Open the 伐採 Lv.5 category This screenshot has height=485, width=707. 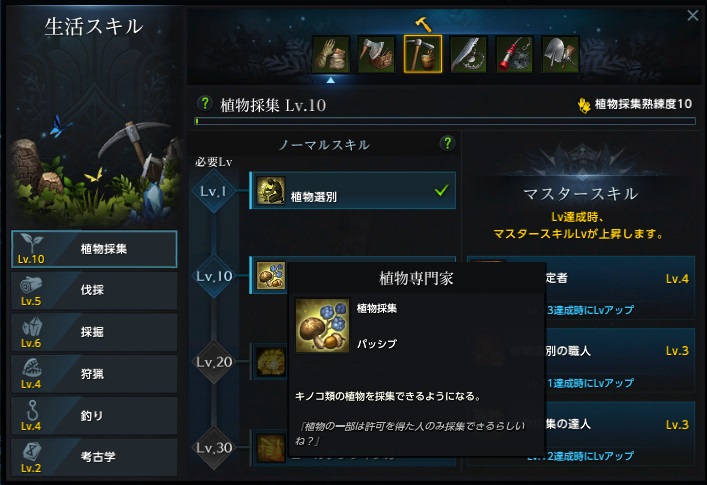tap(94, 290)
